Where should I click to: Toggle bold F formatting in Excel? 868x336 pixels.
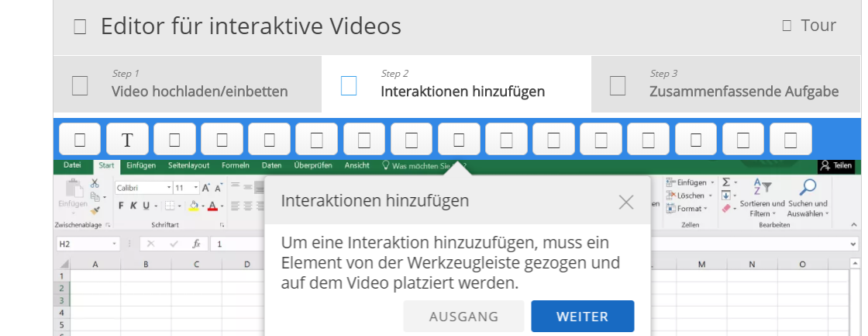click(x=121, y=206)
